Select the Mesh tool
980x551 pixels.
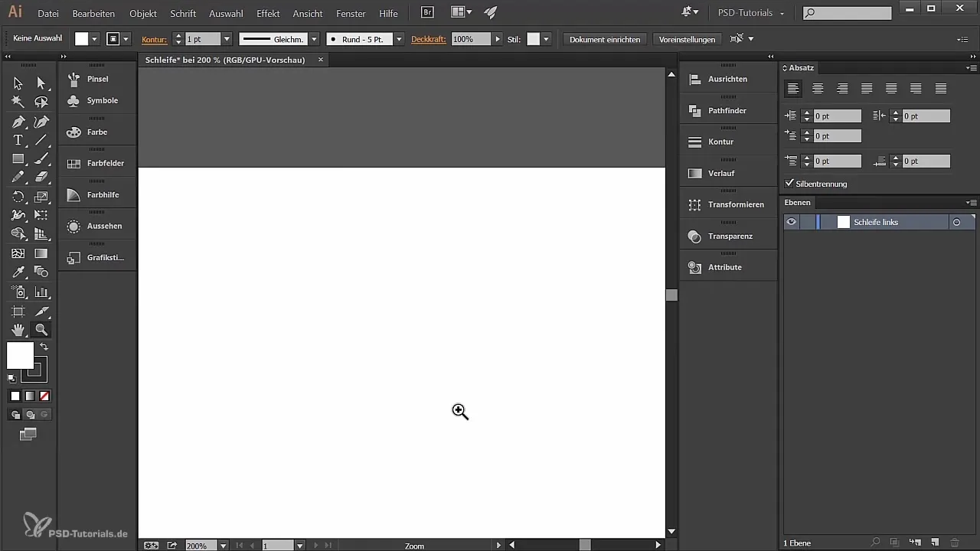[x=18, y=253]
